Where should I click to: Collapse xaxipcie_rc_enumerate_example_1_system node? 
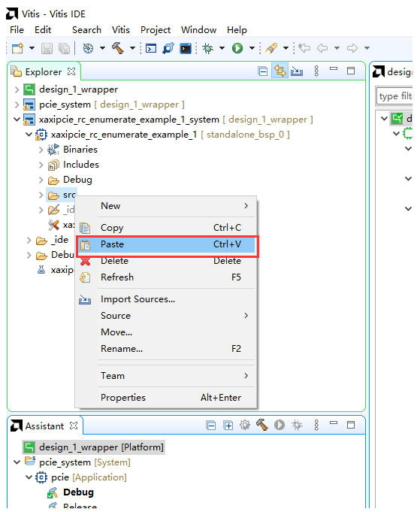pos(17,120)
